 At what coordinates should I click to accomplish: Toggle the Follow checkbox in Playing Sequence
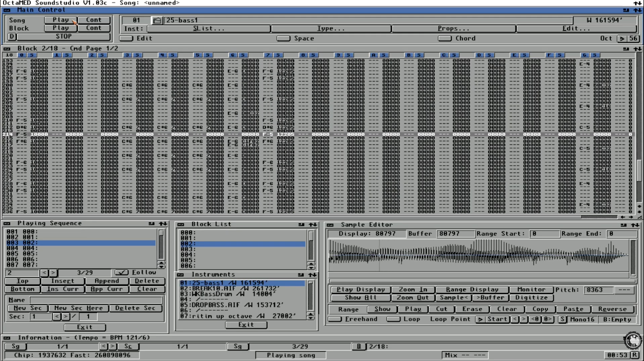pos(122,273)
